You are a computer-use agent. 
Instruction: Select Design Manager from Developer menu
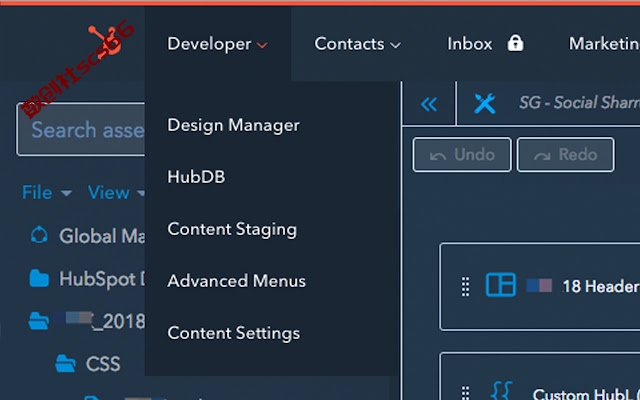[x=233, y=125]
